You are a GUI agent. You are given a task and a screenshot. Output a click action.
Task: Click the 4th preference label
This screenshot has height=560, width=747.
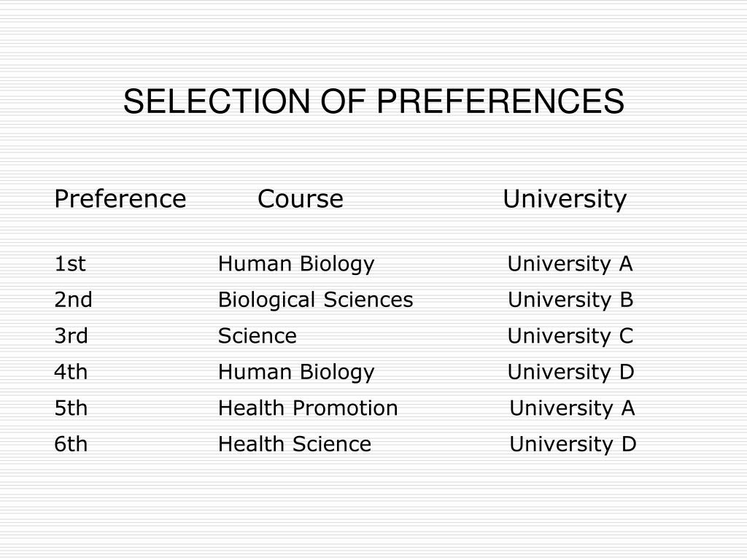71,372
